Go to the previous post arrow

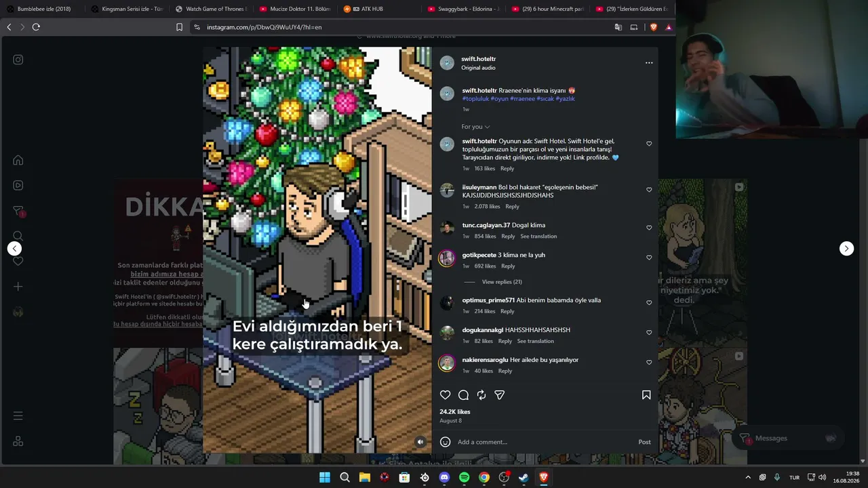click(14, 248)
